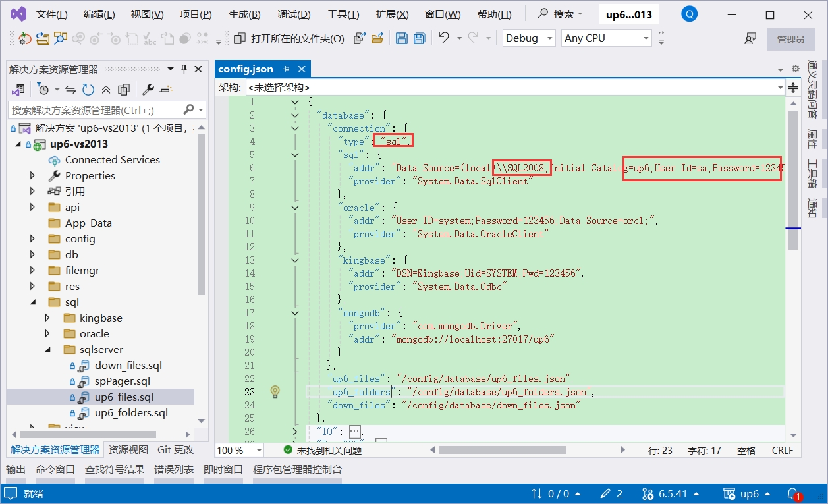
Task: Click 打开所在的文件夹(O) button
Action: click(290, 38)
